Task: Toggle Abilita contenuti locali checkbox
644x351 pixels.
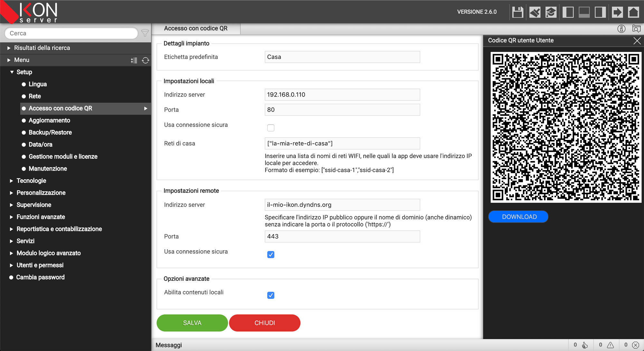Action: (x=271, y=295)
